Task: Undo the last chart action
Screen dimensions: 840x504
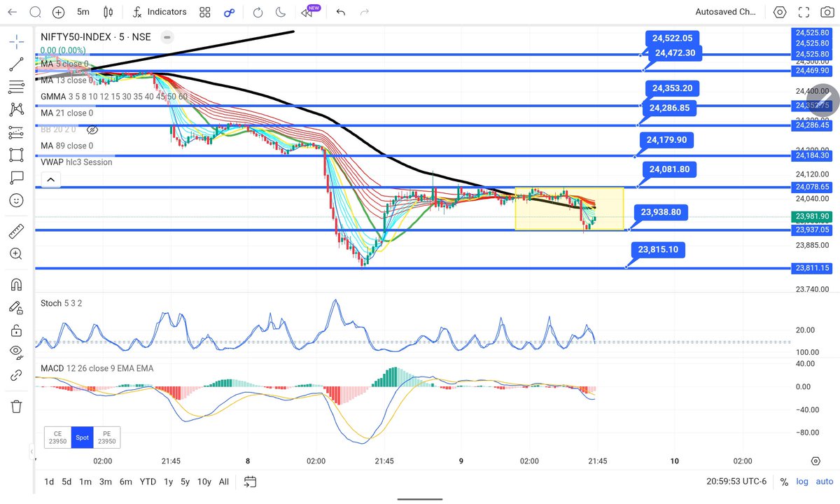Action: coord(341,12)
